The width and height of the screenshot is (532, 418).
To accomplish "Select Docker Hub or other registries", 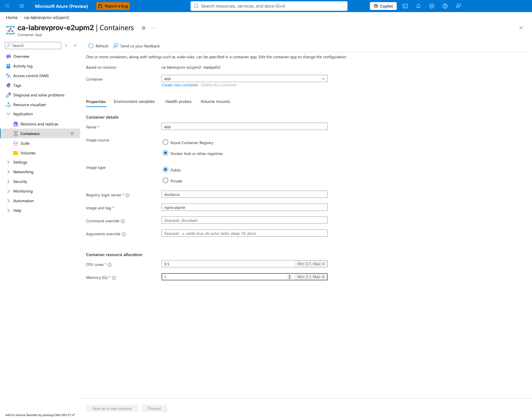I will [x=165, y=153].
